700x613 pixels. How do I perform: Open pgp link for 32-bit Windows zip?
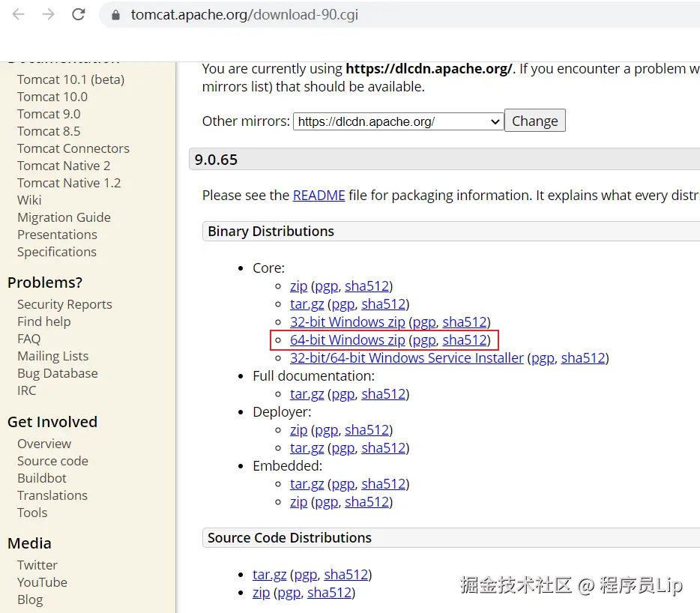pyautogui.click(x=424, y=322)
